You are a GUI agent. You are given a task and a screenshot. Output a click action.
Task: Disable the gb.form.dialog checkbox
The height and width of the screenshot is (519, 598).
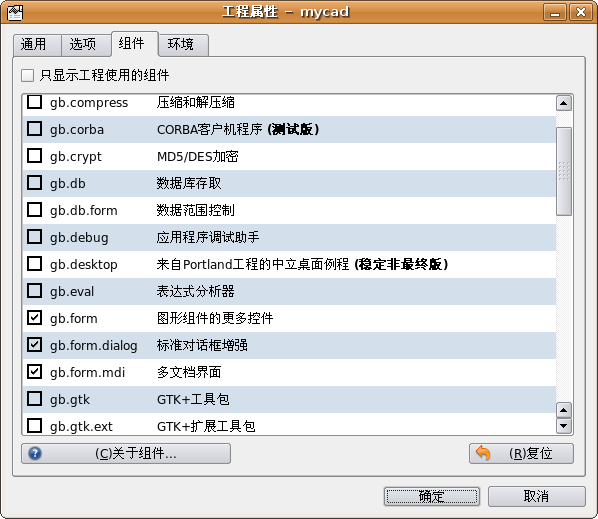pos(35,345)
